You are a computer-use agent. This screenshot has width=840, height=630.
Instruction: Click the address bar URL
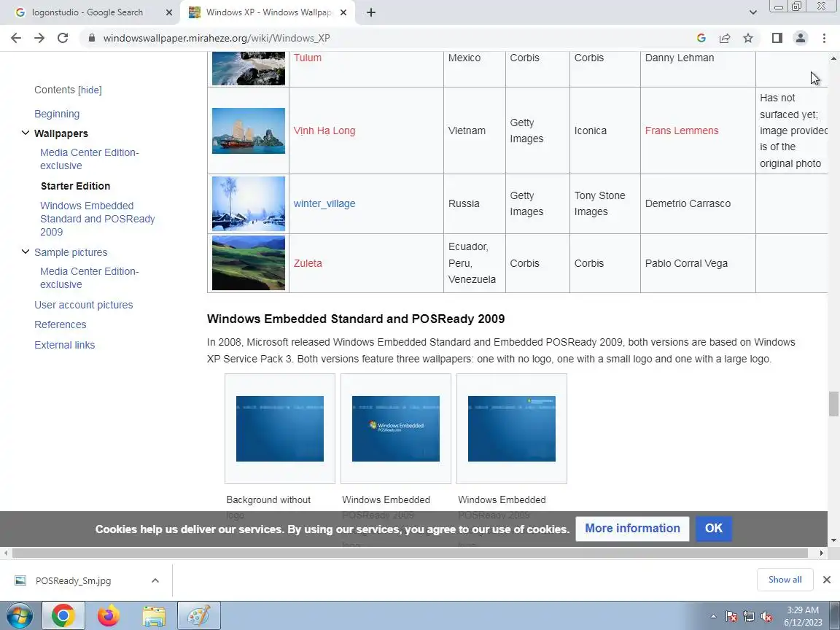pos(217,38)
